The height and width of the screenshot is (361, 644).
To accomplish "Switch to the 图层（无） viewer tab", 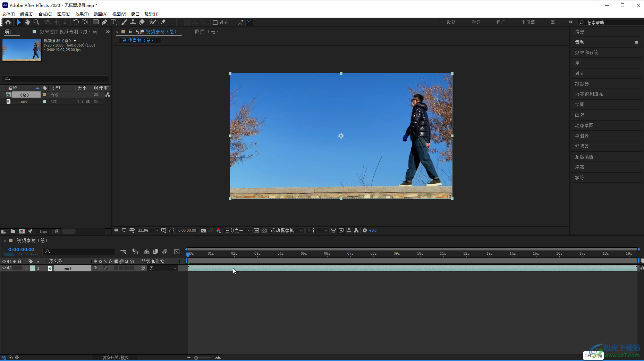I will tap(207, 32).
